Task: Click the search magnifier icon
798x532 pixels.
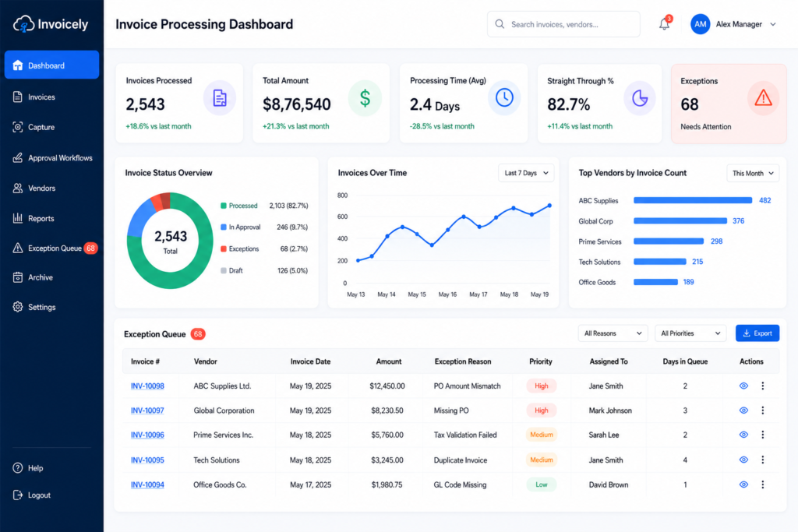Action: 500,24
